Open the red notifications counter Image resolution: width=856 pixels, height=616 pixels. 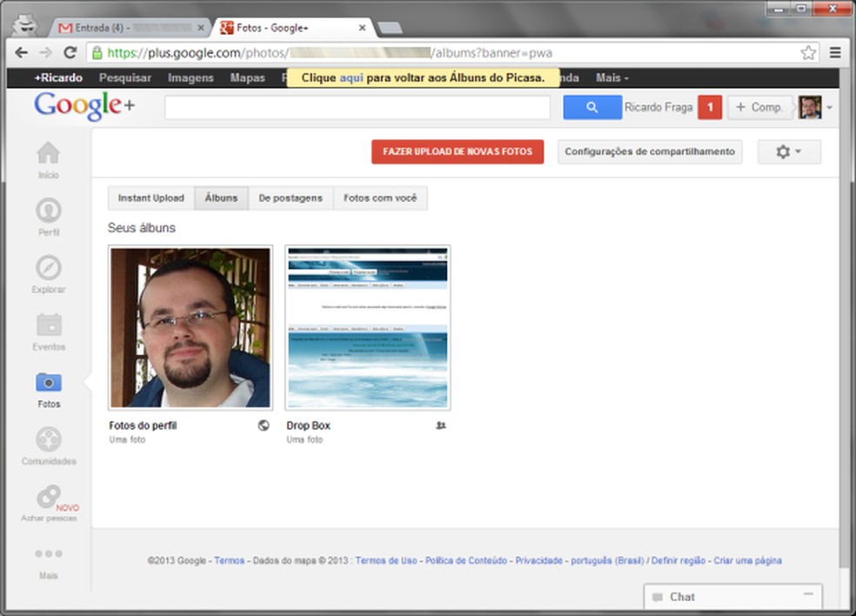pyautogui.click(x=710, y=107)
